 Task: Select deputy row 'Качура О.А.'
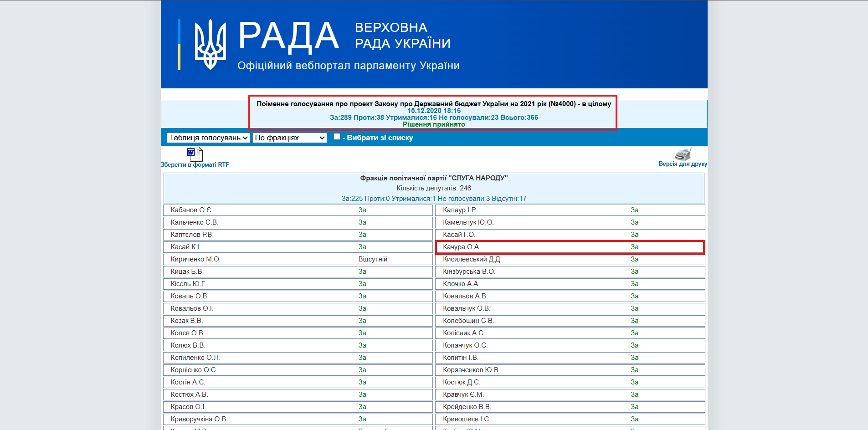tap(570, 247)
